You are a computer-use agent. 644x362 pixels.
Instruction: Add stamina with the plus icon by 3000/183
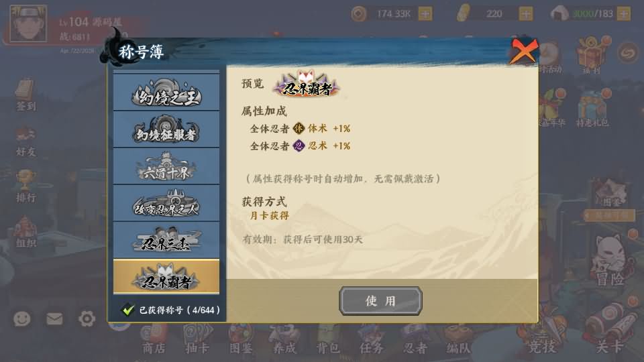point(623,14)
